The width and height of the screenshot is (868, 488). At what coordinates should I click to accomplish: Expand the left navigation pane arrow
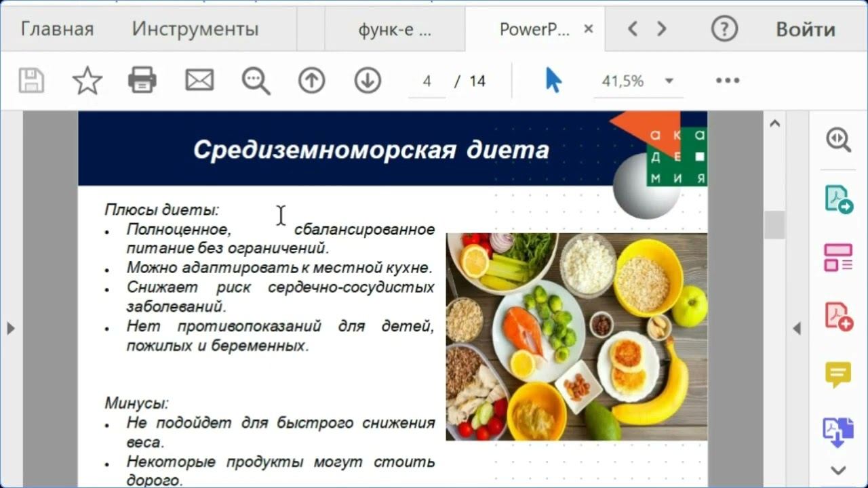(x=10, y=329)
